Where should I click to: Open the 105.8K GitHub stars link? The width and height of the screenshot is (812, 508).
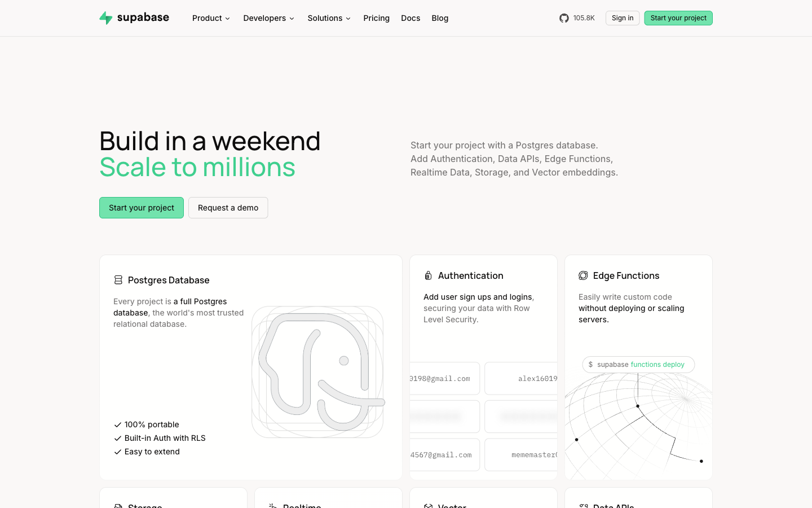577,18
